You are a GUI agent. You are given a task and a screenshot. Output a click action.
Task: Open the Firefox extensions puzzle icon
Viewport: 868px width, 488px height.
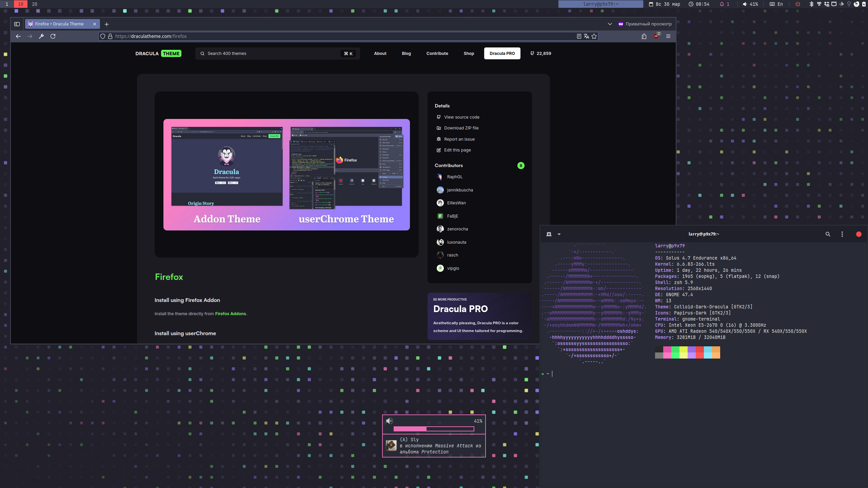644,36
